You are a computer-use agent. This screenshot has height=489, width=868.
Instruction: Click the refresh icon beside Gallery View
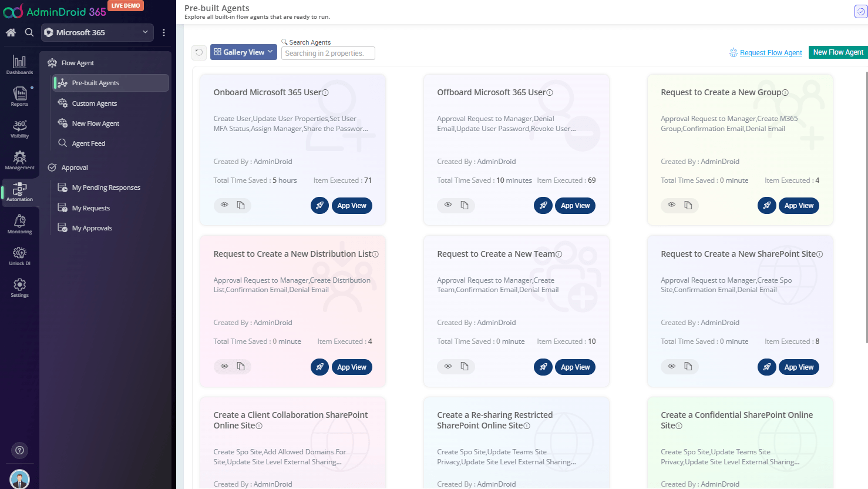[199, 52]
